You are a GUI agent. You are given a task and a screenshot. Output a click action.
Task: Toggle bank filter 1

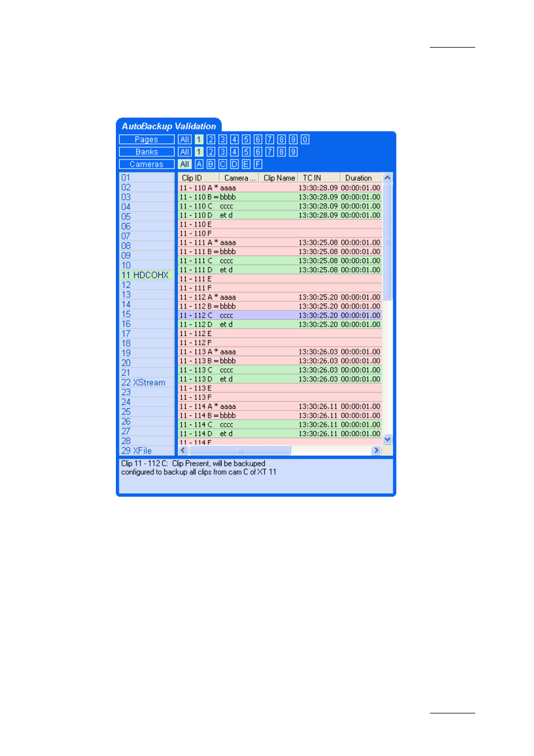click(x=199, y=152)
